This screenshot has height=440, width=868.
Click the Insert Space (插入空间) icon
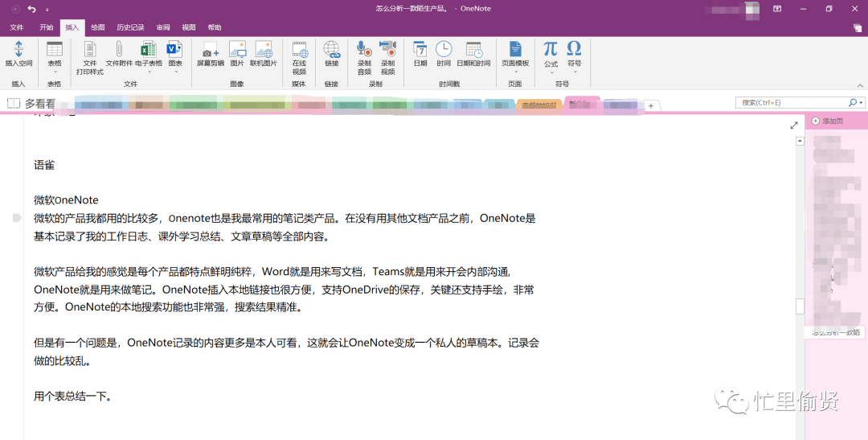click(x=18, y=50)
